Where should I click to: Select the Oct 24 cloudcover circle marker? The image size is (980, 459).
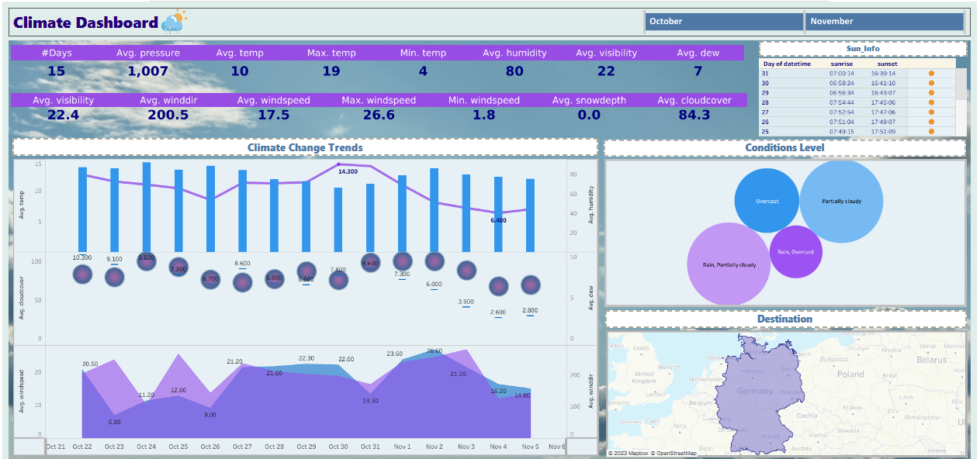click(x=147, y=261)
